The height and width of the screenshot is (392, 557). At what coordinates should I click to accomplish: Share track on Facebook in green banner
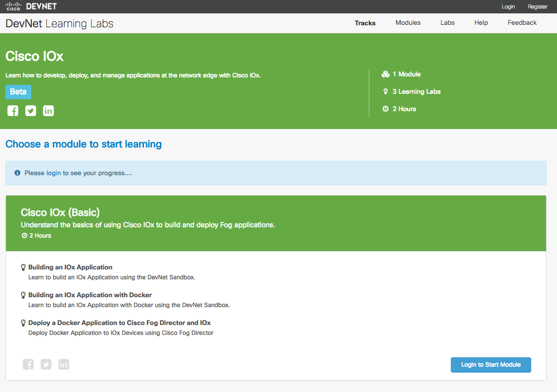(x=13, y=111)
